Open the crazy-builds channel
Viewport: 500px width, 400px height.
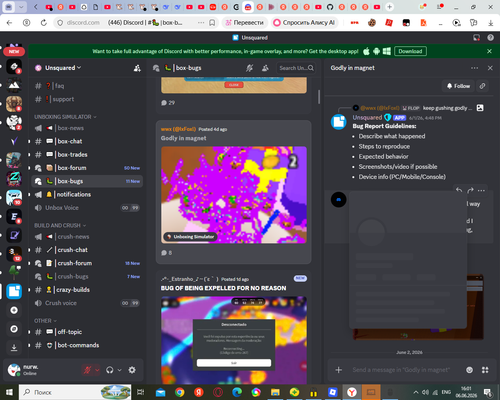click(x=87, y=290)
